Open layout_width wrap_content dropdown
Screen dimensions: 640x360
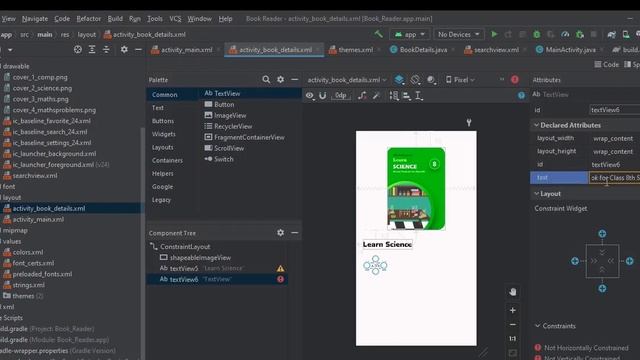(614, 138)
